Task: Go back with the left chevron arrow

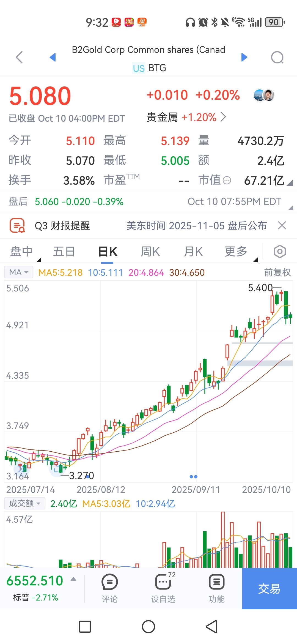Action: pyautogui.click(x=19, y=57)
